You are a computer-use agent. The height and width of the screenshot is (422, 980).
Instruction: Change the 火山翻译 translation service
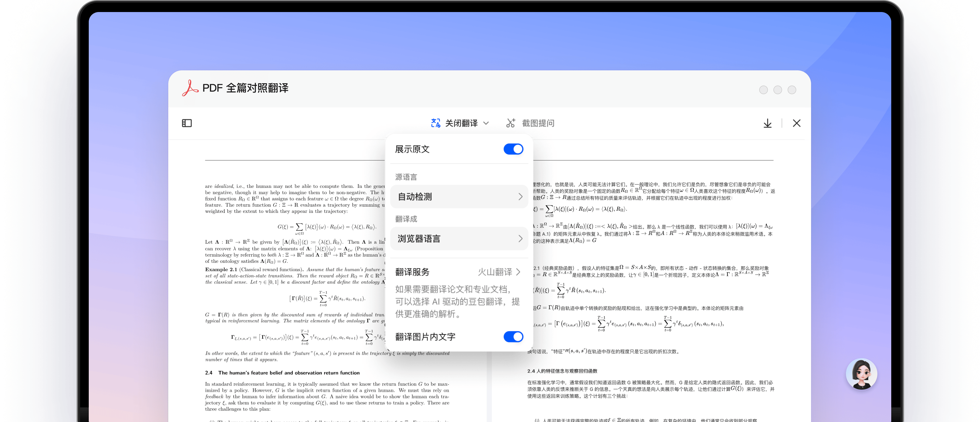[x=499, y=272]
